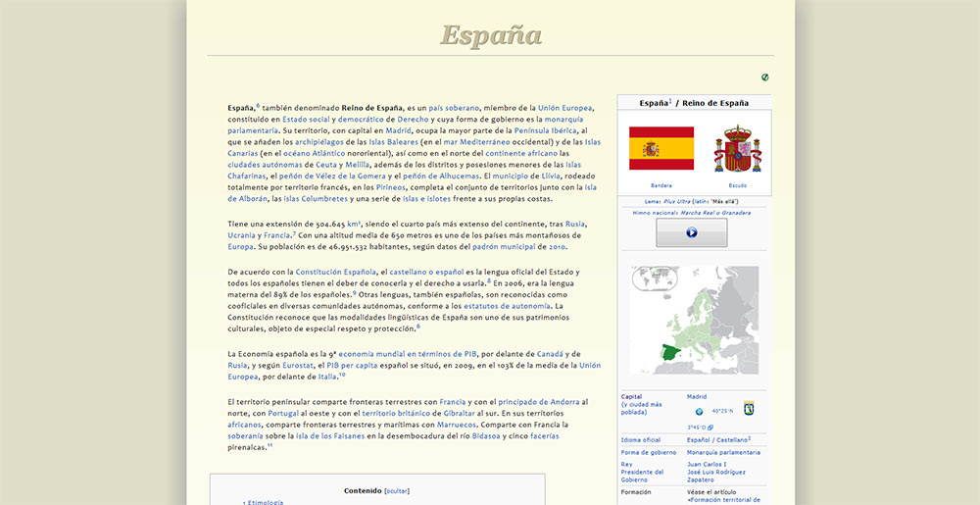The image size is (980, 505).
Task: Click the external link icon after 3°45'O
Action: 710,428
